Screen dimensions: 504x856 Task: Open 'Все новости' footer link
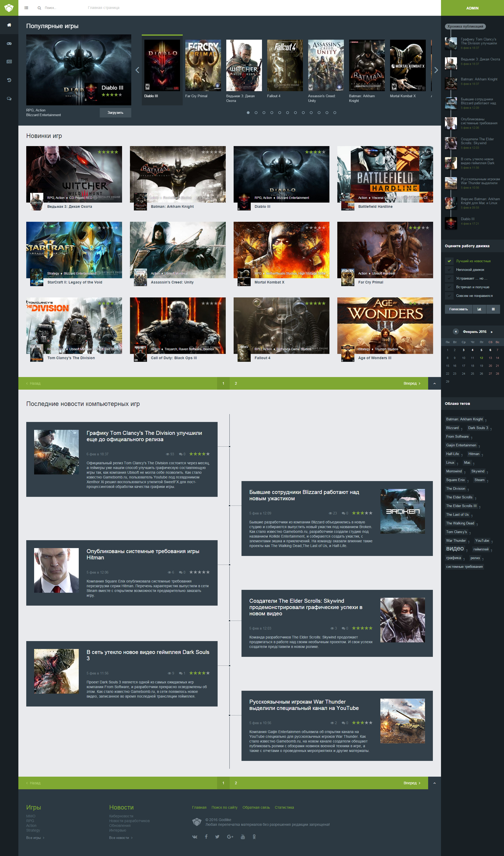pos(120,838)
